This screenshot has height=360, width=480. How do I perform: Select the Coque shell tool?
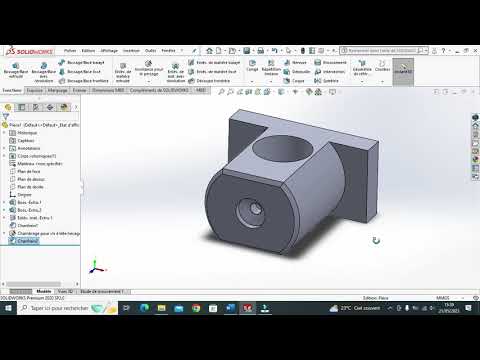[x=294, y=81]
